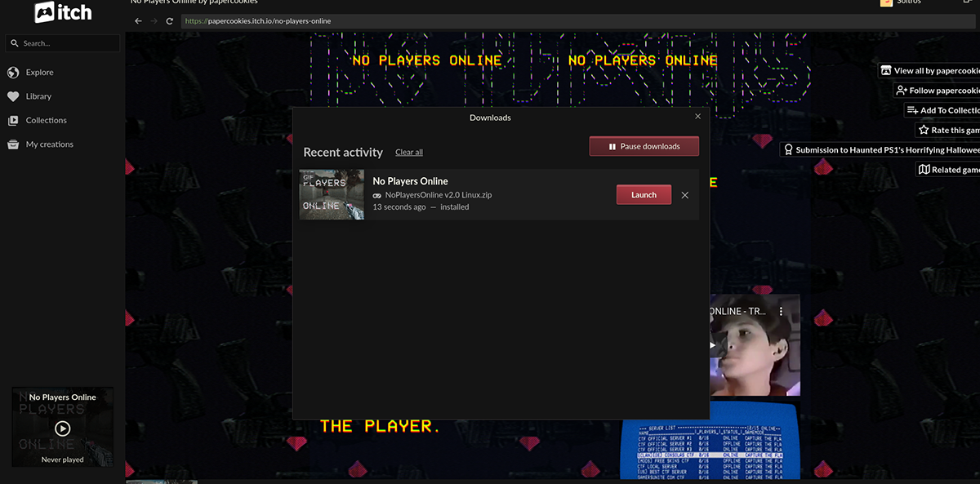Close the Downloads dialog with X
This screenshot has width=980, height=484.
pyautogui.click(x=697, y=117)
